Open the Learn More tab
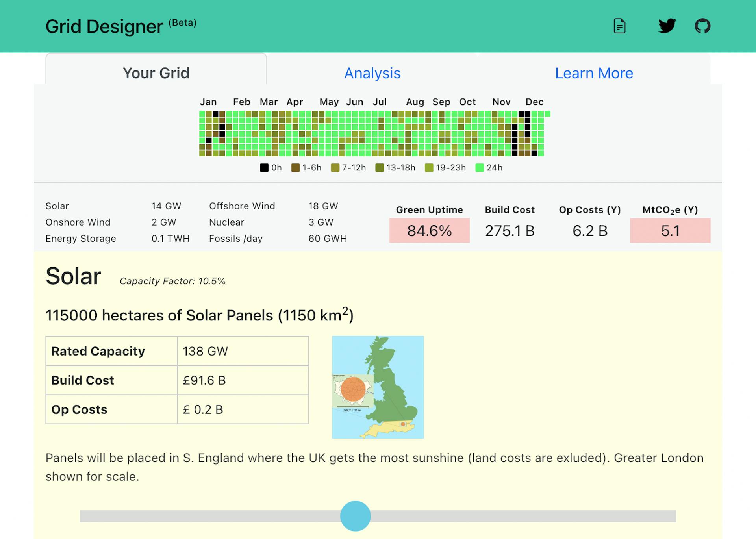 pos(594,73)
